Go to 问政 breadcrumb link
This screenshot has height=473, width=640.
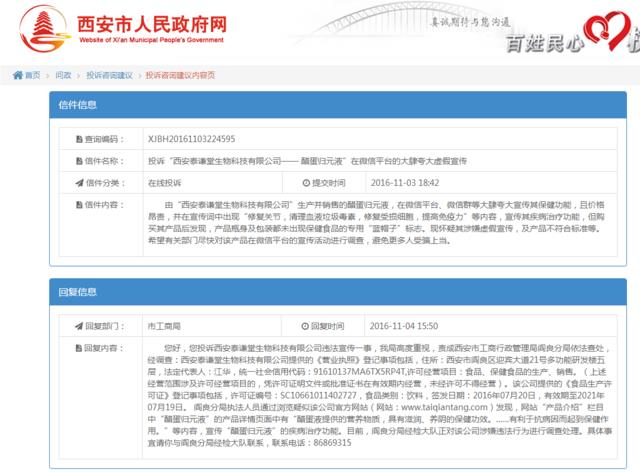(x=63, y=75)
